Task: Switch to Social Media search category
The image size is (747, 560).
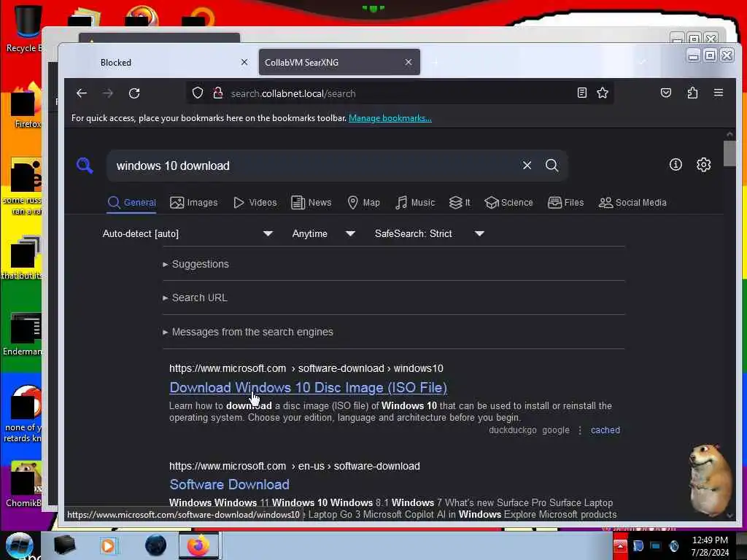Action: coord(632,203)
